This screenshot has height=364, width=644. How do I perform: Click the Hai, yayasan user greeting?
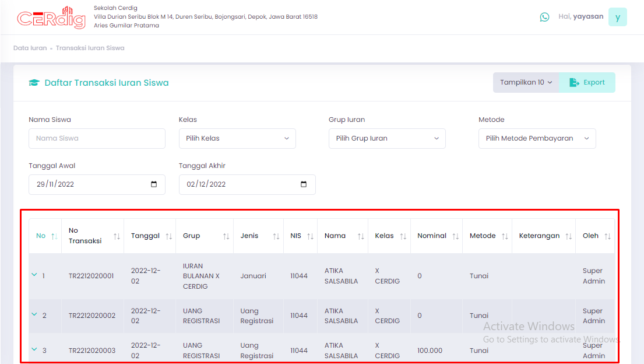pyautogui.click(x=580, y=16)
